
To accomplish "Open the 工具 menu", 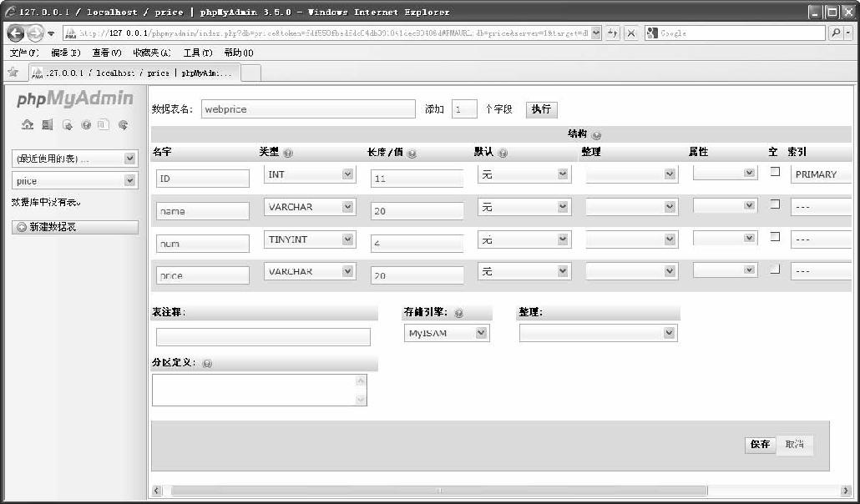I will (197, 53).
